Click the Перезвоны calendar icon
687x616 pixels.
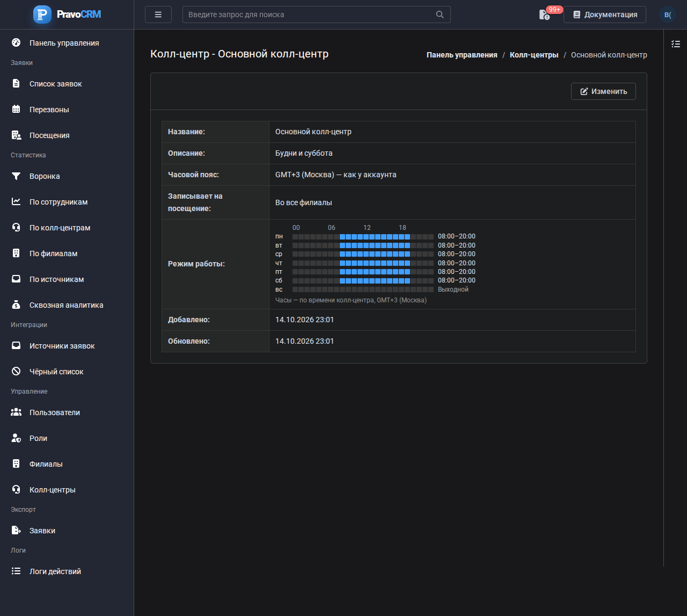tap(16, 110)
